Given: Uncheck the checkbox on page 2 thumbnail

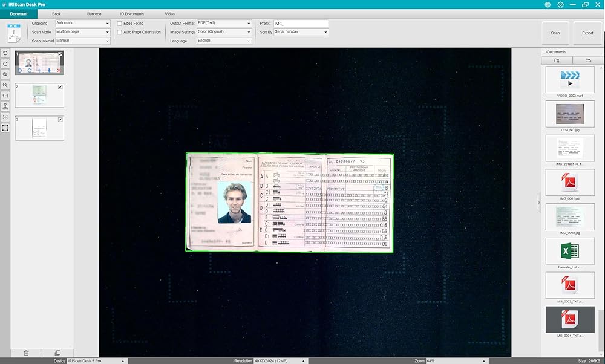Looking at the screenshot, I should pos(60,87).
